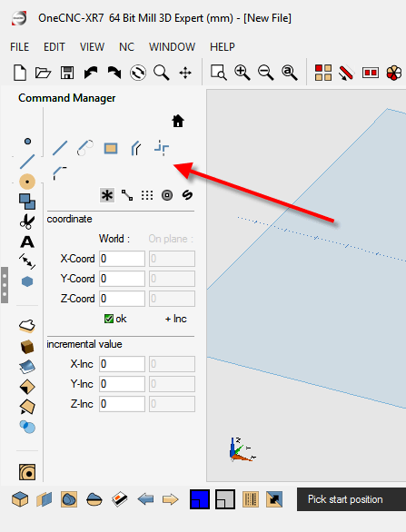Save using the floppy disk icon
Screen dimensions: 406x532
[x=67, y=73]
